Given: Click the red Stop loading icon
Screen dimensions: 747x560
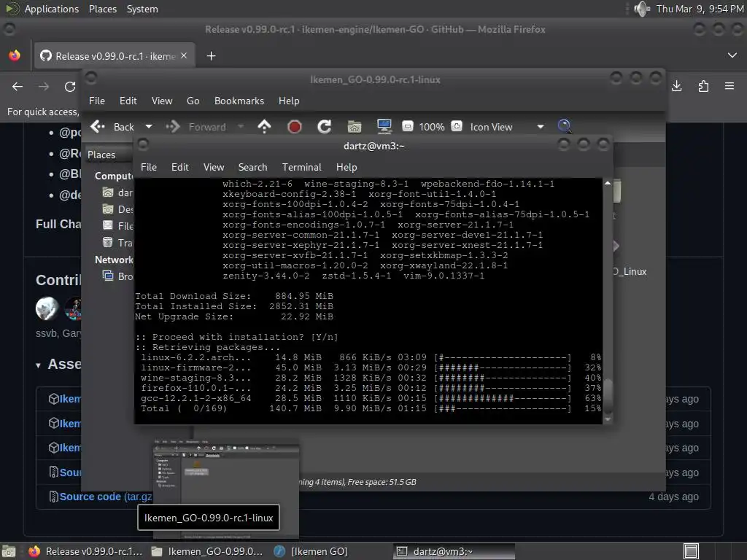Looking at the screenshot, I should pos(295,127).
